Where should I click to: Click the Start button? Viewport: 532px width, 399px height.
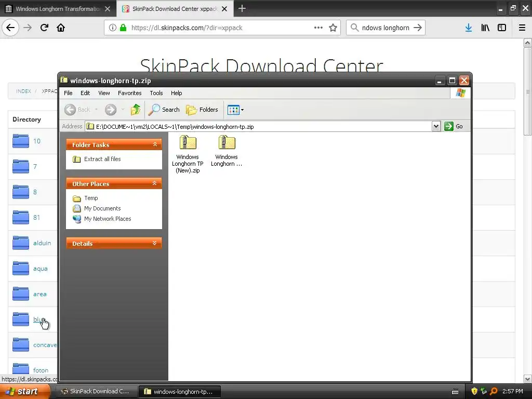[24, 391]
